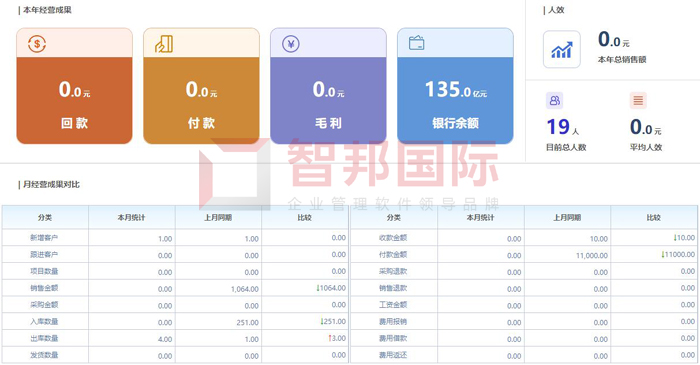Screen dimensions: 700x365
Task: Click the 10.00 上月同期 value in 收款金额 row
Action: (599, 239)
